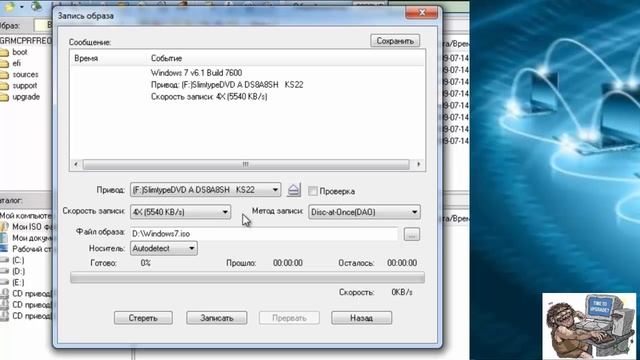The image size is (640, 360).
Task: Click the Назад button
Action: coord(361,318)
